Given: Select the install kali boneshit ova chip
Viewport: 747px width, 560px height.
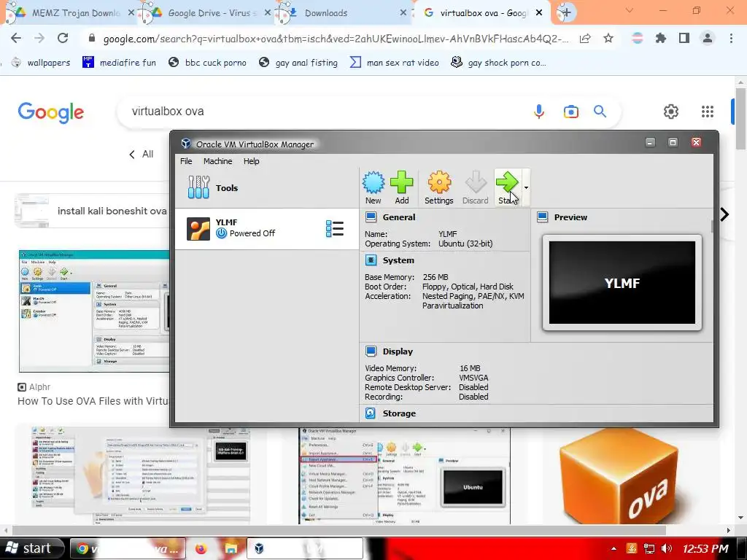Looking at the screenshot, I should coord(93,211).
